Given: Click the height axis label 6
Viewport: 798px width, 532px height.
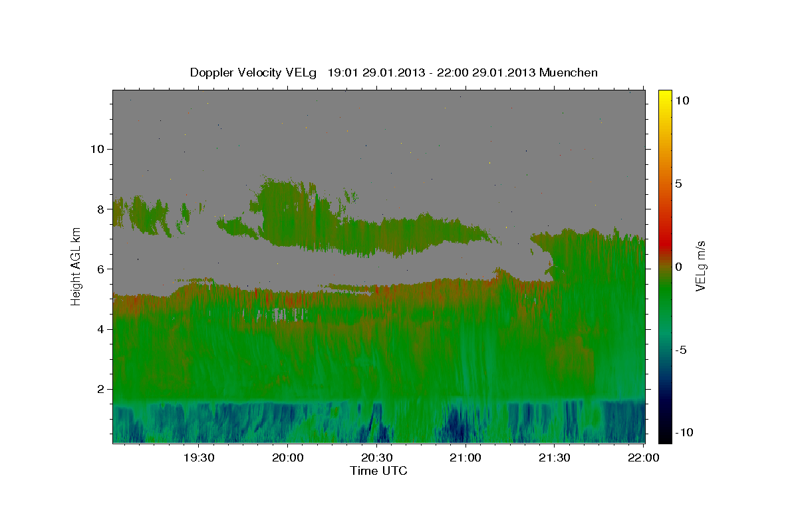Looking at the screenshot, I should [100, 269].
